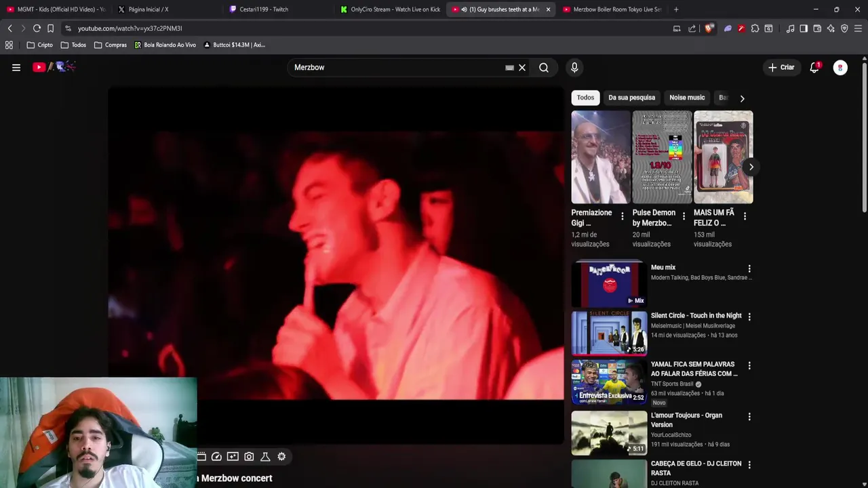Open the account avatar menu
868x488 pixels.
point(841,67)
